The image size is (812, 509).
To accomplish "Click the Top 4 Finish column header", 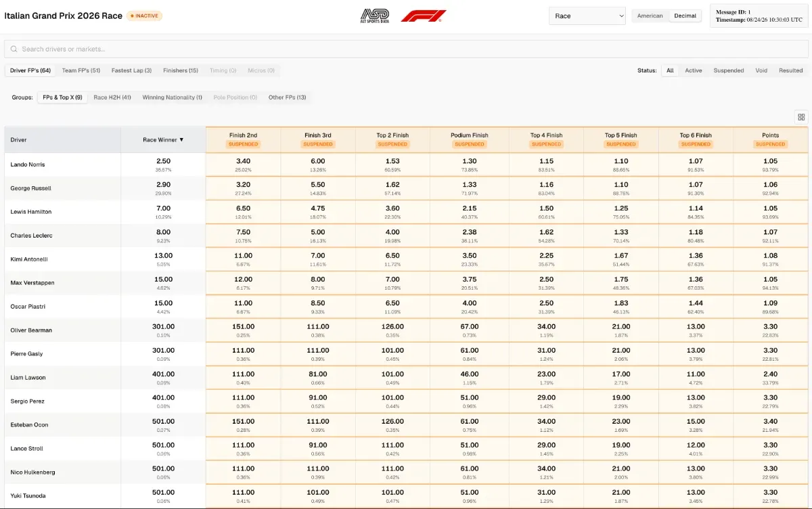I will (546, 139).
